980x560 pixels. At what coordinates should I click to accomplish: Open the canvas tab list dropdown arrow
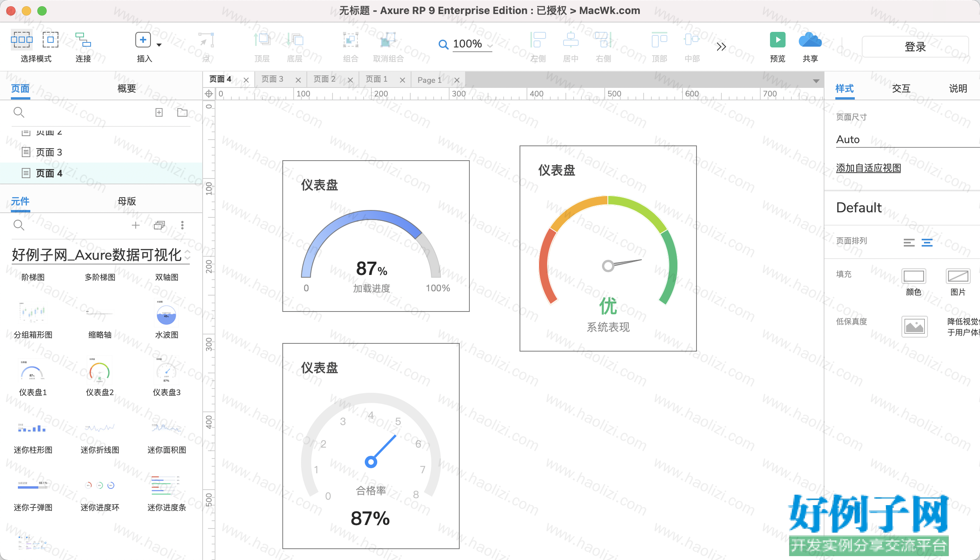[816, 81]
